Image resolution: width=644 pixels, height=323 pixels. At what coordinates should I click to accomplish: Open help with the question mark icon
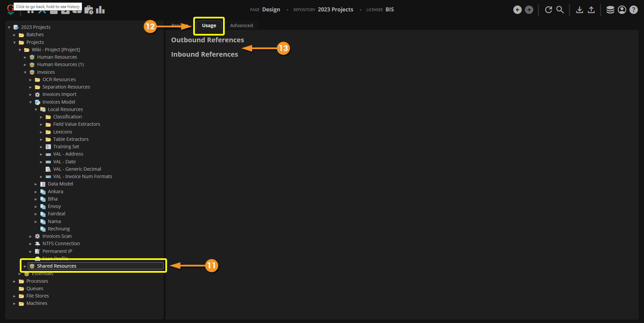tap(634, 10)
